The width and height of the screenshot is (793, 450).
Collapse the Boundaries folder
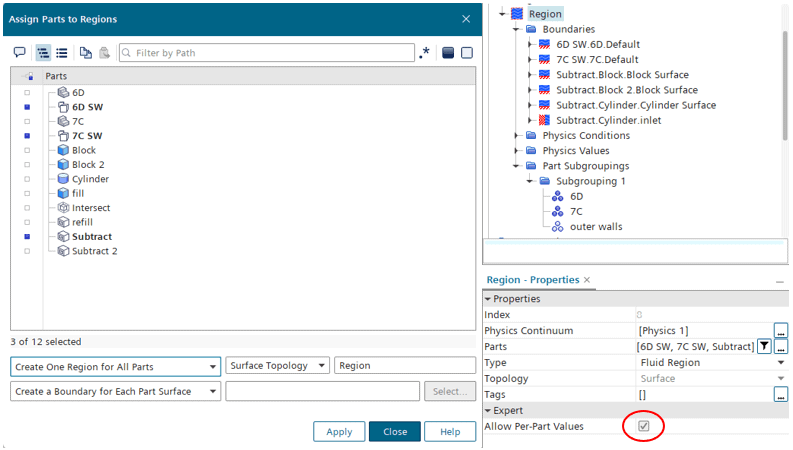coord(516,29)
